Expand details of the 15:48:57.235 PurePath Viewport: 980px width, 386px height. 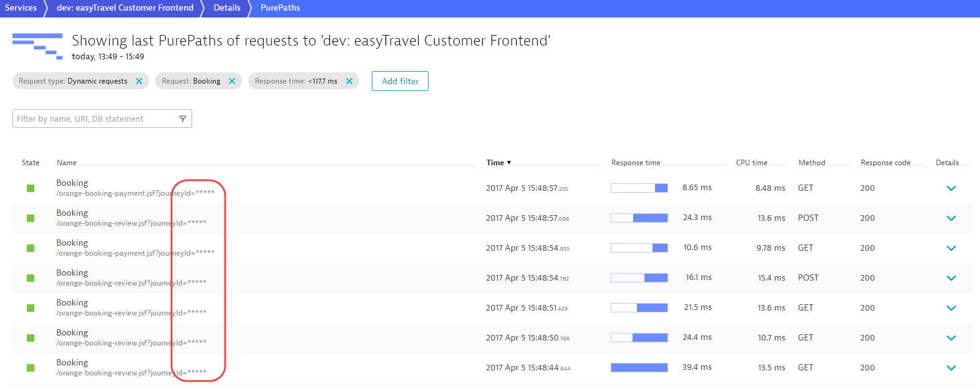pos(951,188)
